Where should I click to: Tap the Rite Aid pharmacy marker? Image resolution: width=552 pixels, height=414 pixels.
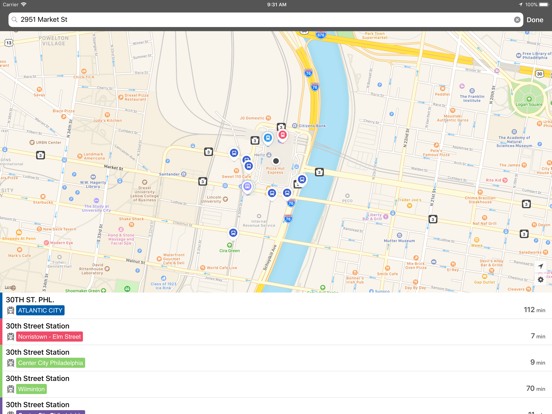click(x=505, y=180)
